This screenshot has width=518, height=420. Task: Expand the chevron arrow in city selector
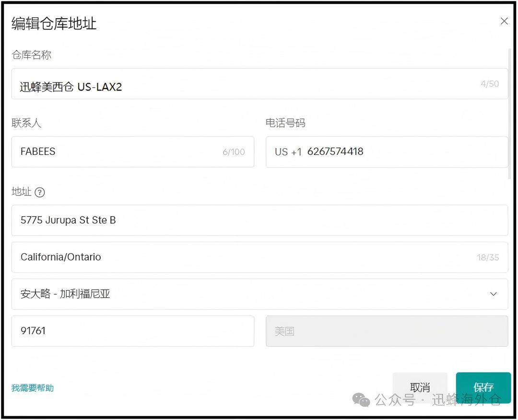coord(494,294)
